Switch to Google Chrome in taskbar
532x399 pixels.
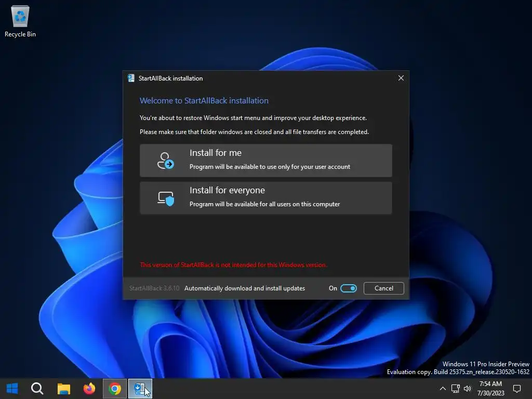tap(115, 389)
